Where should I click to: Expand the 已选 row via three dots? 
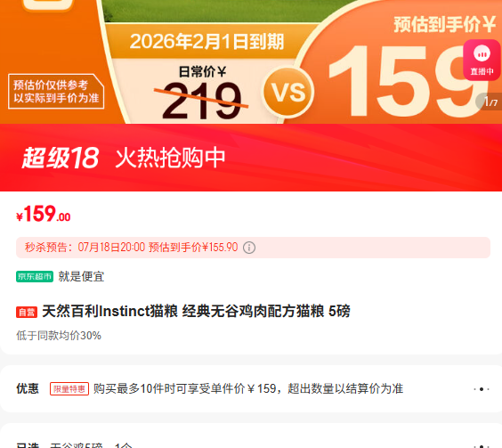click(482, 445)
